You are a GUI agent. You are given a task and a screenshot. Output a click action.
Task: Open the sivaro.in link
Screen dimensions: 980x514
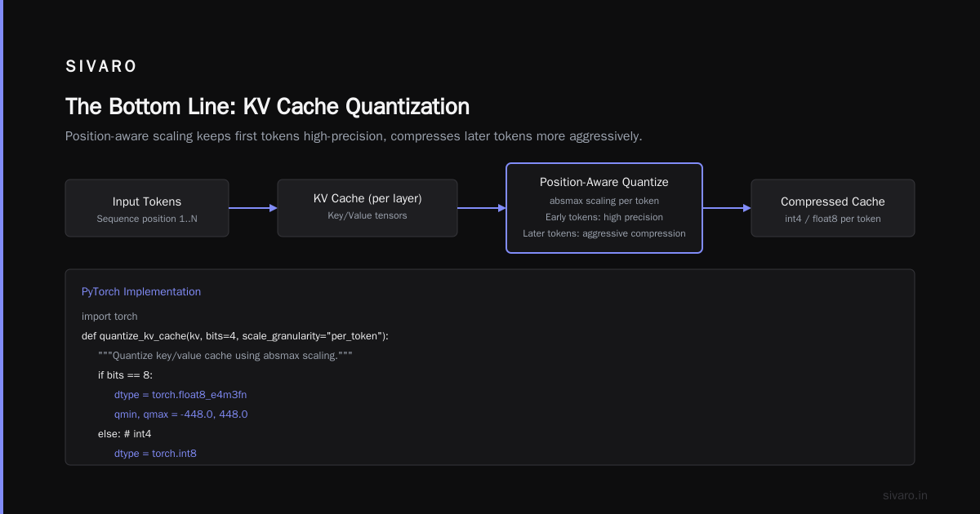[x=906, y=495]
